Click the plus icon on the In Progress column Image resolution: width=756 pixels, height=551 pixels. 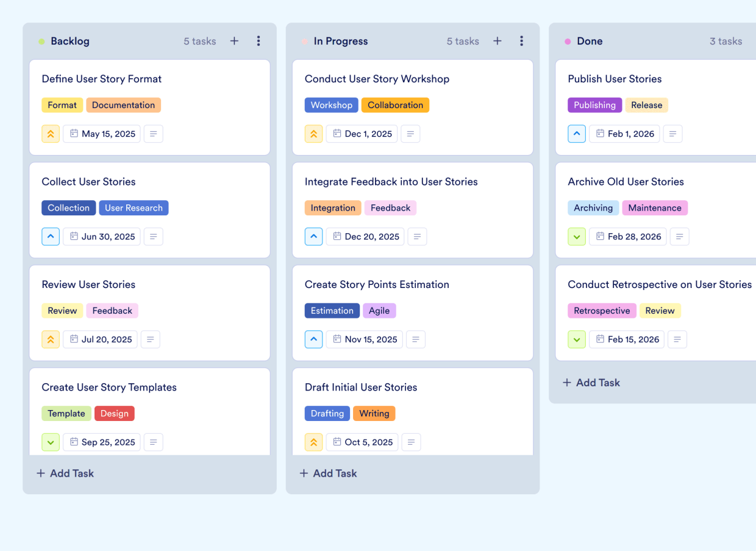point(497,41)
